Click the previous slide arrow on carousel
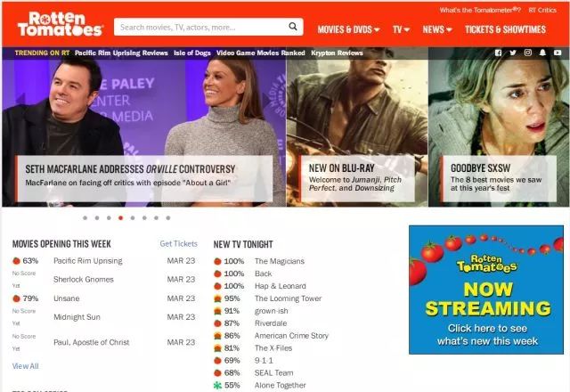Screen dimensions: 570x392 tap(20, 100)
